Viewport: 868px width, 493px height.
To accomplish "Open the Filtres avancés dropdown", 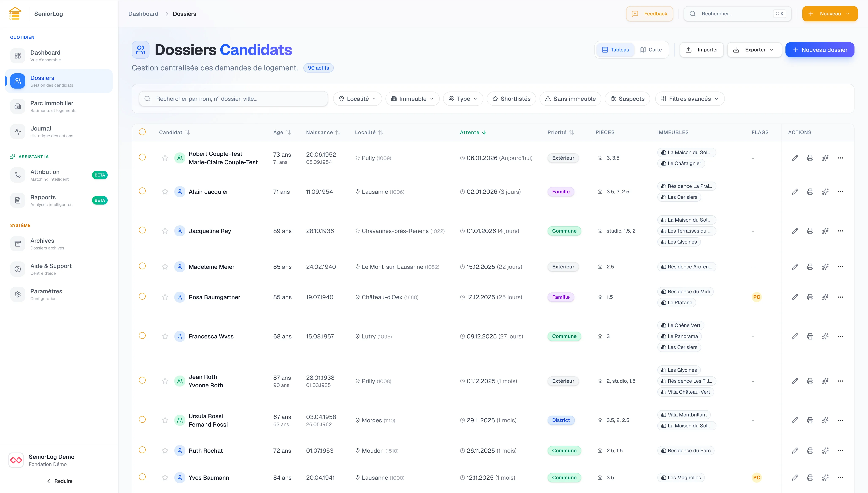I will coord(690,99).
